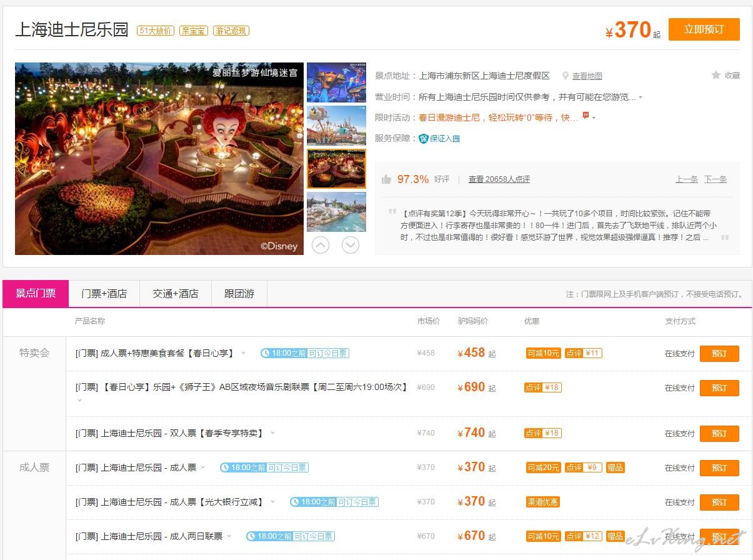Open the 查看地图 link
This screenshot has height=560, width=753.
pos(587,76)
